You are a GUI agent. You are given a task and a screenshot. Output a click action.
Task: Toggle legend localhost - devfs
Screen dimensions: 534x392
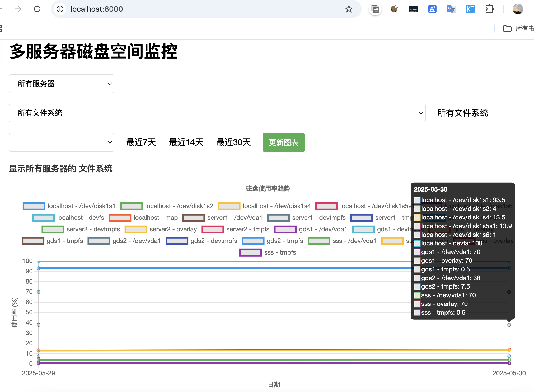[68, 218]
